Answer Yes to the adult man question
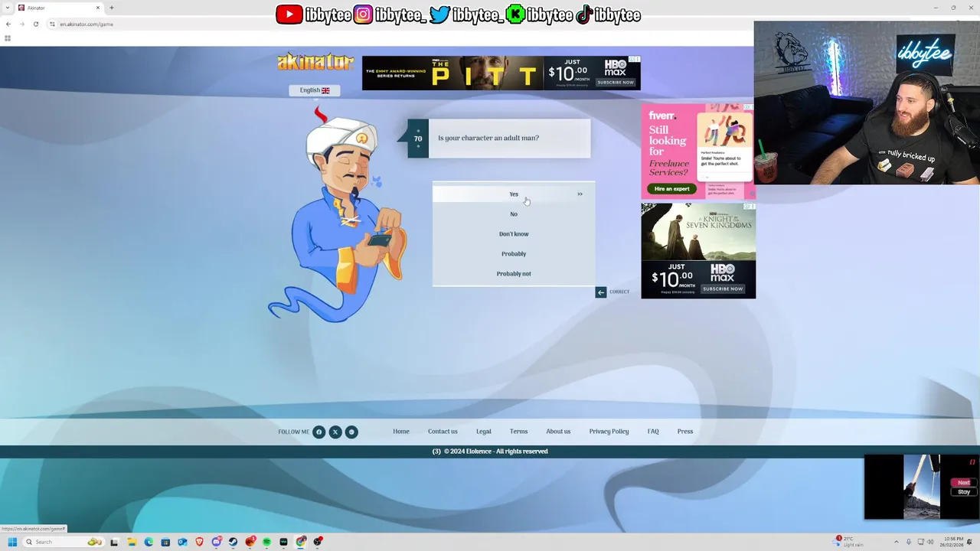 [x=514, y=194]
